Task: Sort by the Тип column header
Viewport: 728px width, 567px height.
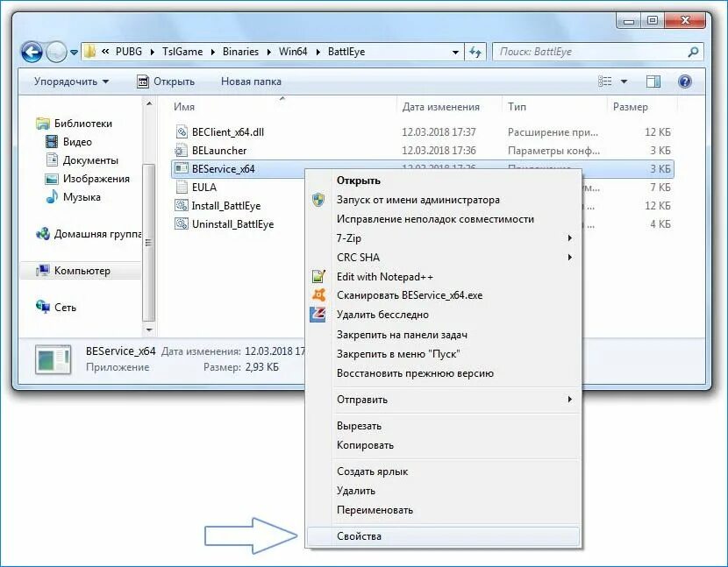Action: [517, 107]
